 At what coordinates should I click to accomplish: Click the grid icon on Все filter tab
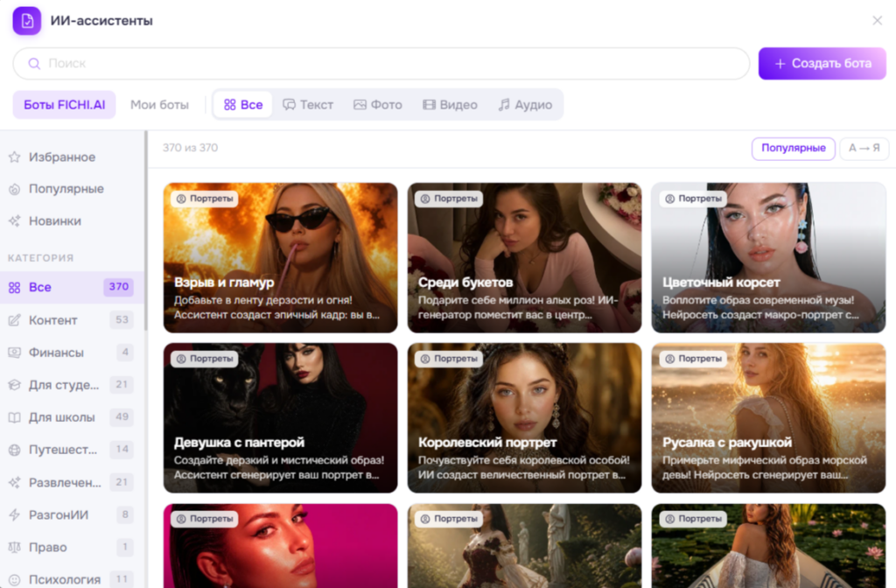(x=230, y=105)
